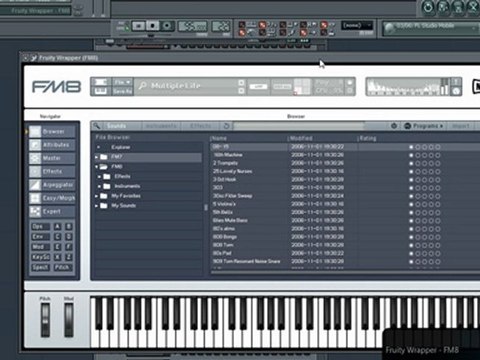Set third rating dot for 5th Bells
The width and height of the screenshot is (480, 360).
424,212
